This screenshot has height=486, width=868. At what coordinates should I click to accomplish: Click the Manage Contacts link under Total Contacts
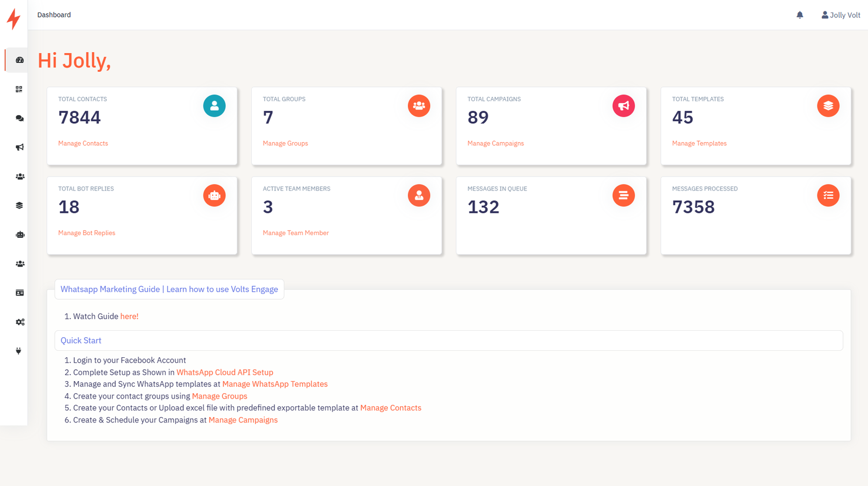[x=83, y=143]
